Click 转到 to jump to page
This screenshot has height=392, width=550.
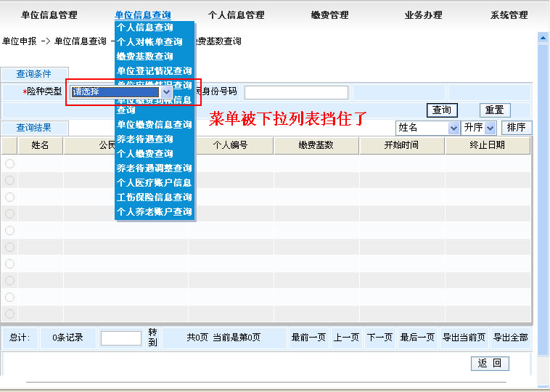[x=152, y=338]
